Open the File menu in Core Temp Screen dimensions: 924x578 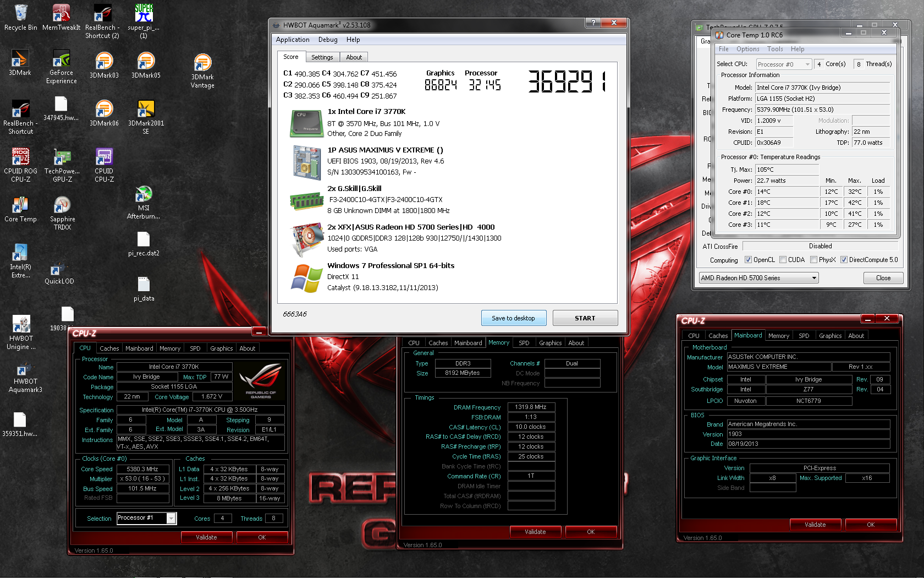724,49
